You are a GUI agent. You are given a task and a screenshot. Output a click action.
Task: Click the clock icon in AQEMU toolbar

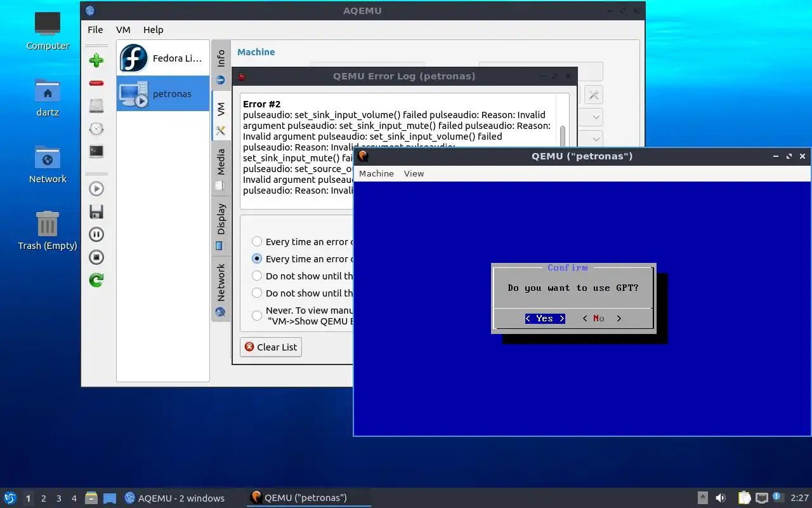pyautogui.click(x=96, y=129)
